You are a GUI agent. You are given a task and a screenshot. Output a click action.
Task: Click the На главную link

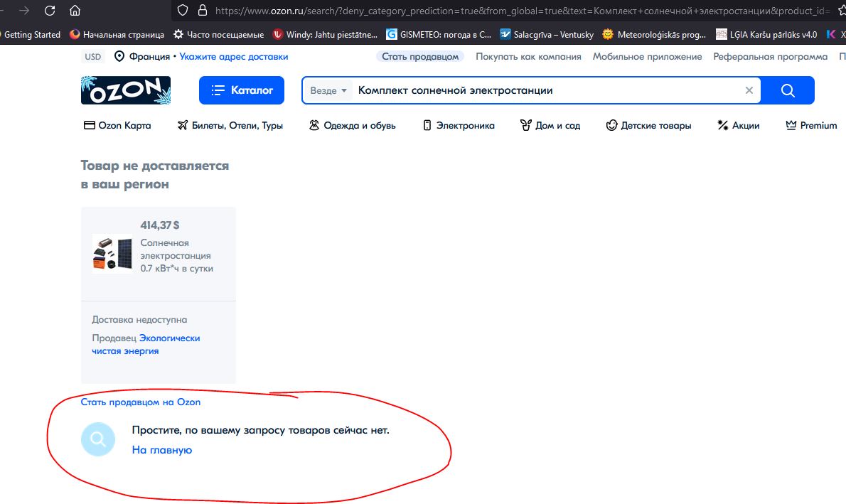point(162,450)
